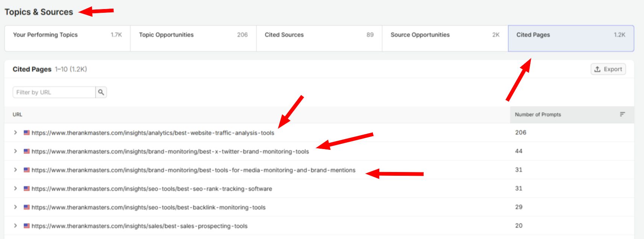This screenshot has height=239, width=644.
Task: Sort by Number of Prompts icon
Action: (622, 114)
